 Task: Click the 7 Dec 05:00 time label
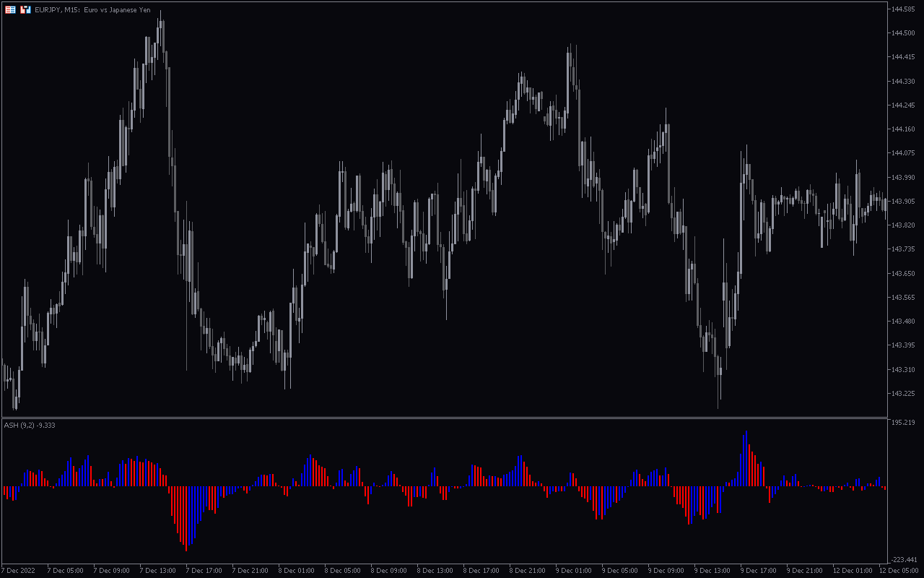point(65,570)
